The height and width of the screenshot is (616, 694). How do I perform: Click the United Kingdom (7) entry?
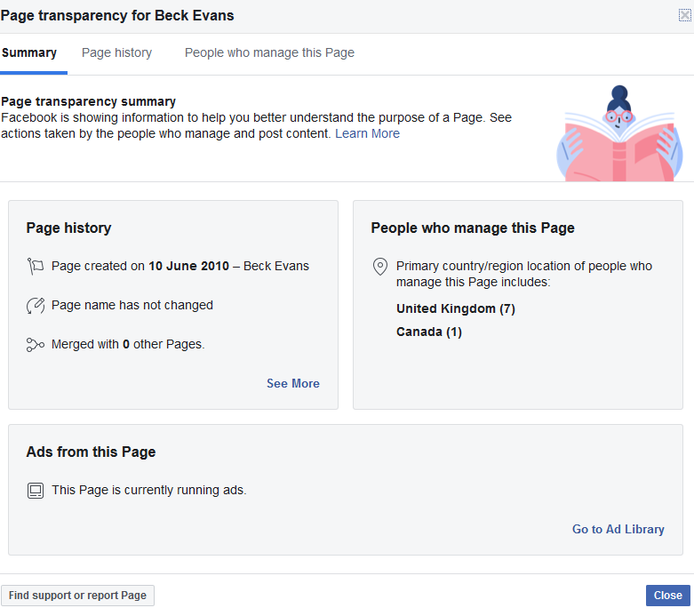click(456, 308)
